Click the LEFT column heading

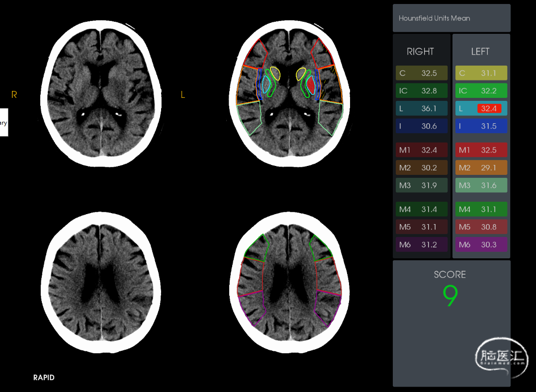coord(480,52)
